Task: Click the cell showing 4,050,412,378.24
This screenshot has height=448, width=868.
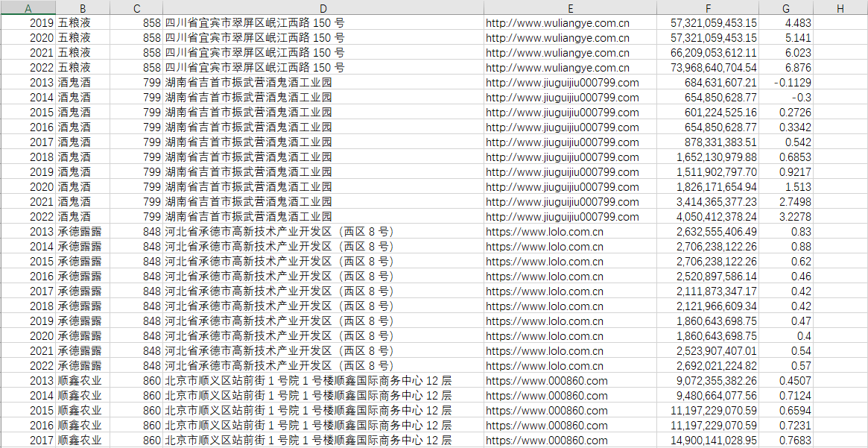Action: click(x=708, y=217)
